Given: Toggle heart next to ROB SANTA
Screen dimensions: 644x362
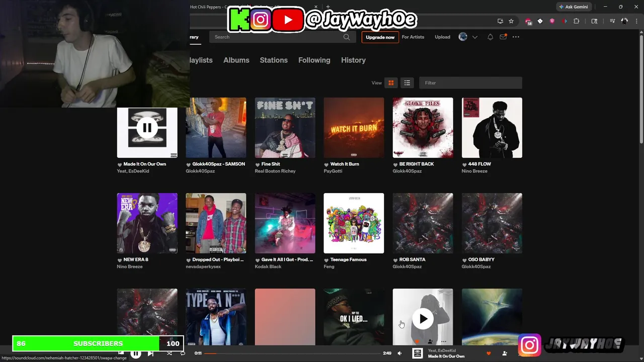Looking at the screenshot, I should point(395,260).
